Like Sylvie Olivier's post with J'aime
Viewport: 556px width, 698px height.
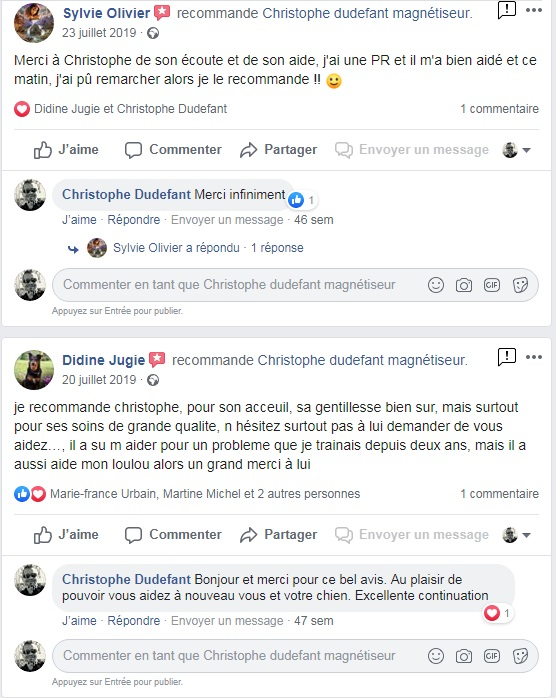(x=66, y=150)
